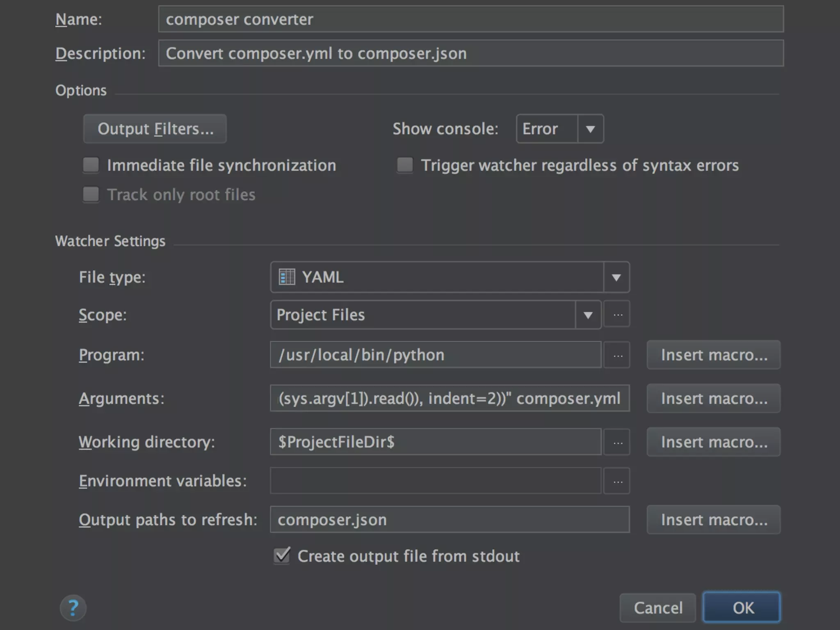840x630 pixels.
Task: Click the YAML file type icon
Action: tap(287, 277)
